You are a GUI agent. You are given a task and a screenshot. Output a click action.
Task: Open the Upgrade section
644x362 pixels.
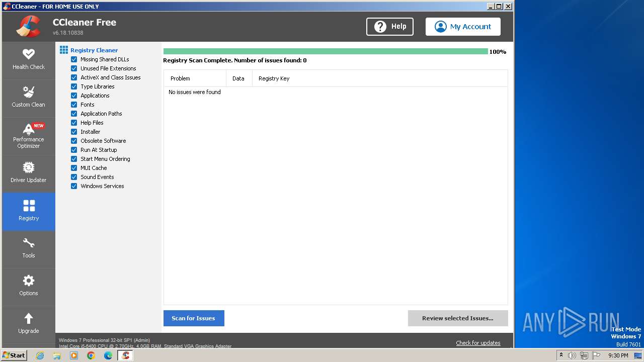pos(29,325)
